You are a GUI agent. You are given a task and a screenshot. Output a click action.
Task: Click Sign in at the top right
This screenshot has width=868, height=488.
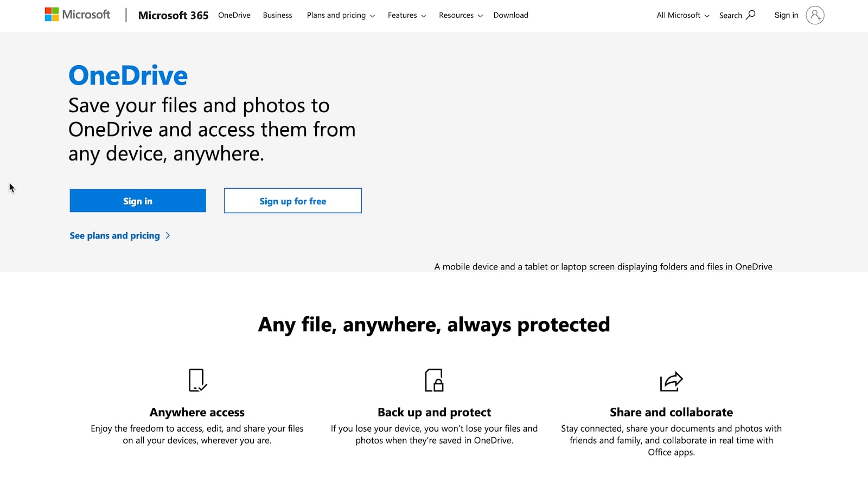coord(786,15)
